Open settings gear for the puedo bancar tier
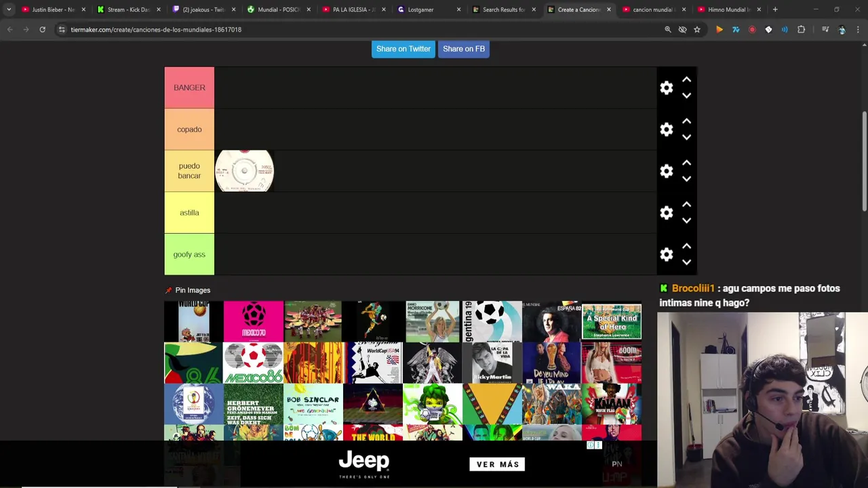The width and height of the screenshot is (868, 488). (x=667, y=171)
